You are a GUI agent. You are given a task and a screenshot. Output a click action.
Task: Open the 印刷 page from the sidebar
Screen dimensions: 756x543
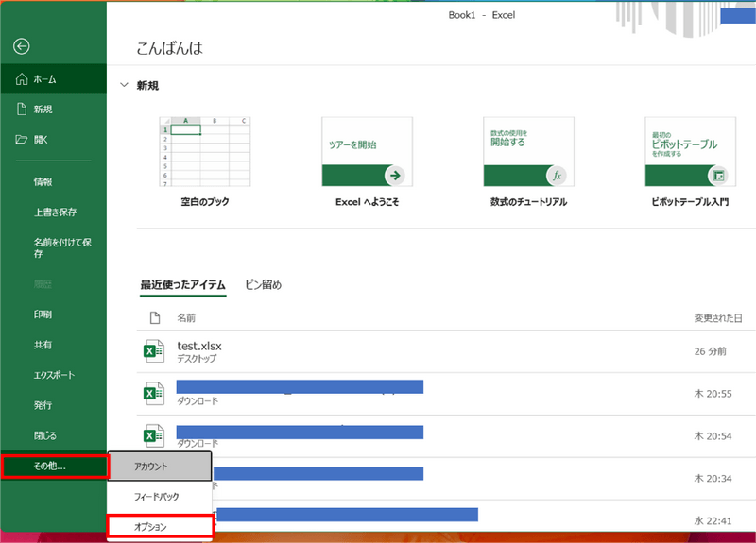43,314
